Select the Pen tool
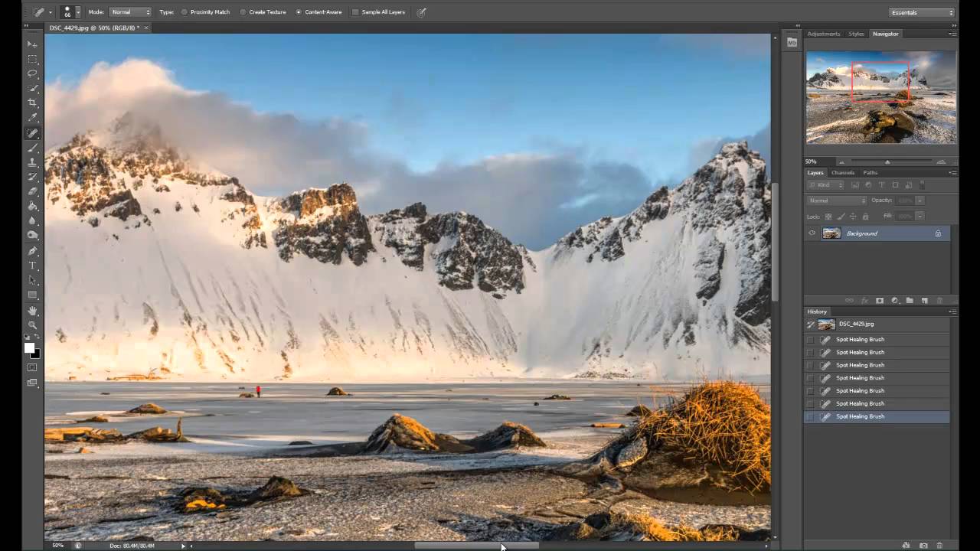This screenshot has width=980, height=551. 32,251
